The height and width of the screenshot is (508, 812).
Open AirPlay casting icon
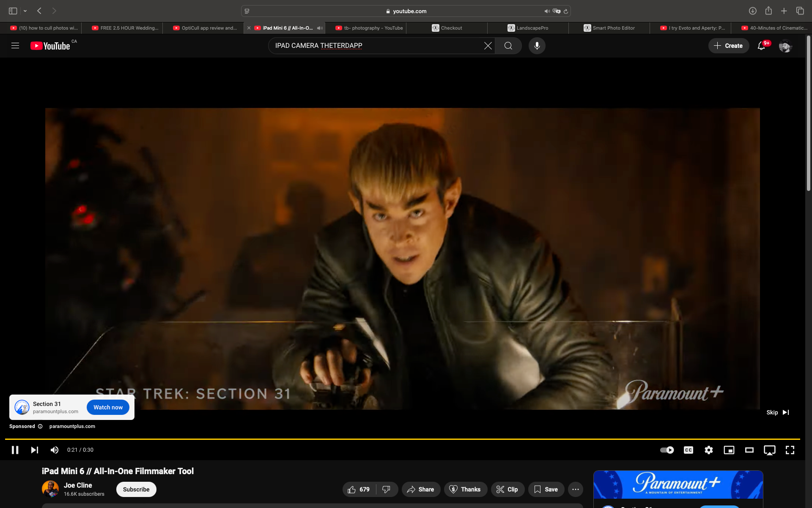[769, 450]
